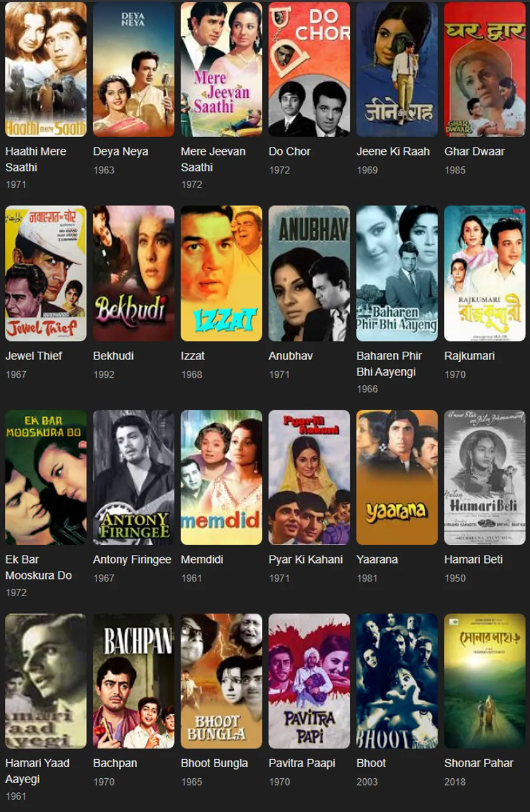Open the Haathi Mere Saathi poster
Viewport: 530px width, 812px height.
45,69
